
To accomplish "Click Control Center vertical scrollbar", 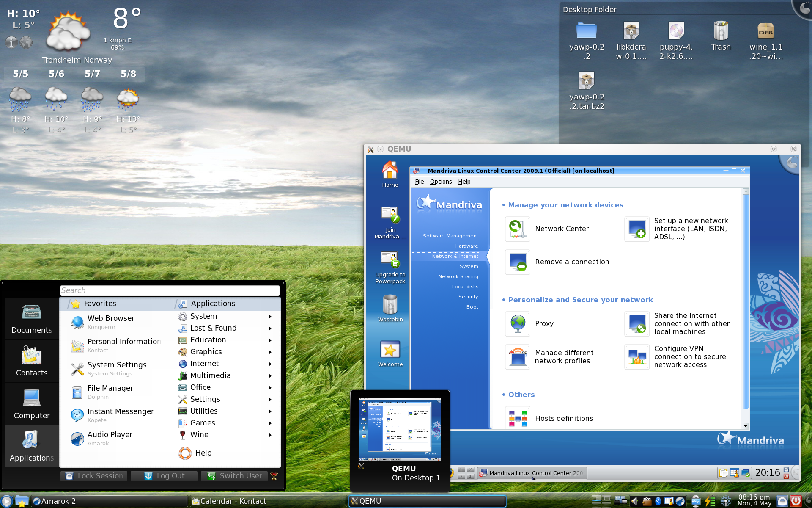I will pyautogui.click(x=746, y=309).
